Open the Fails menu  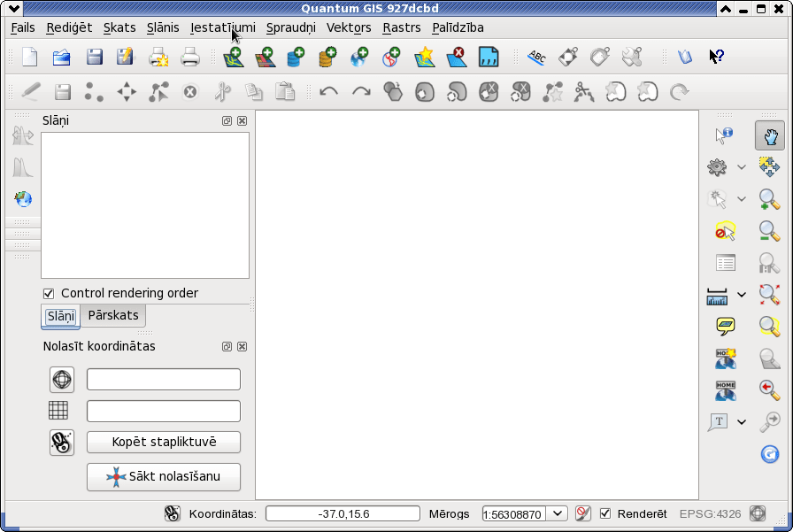(x=23, y=27)
